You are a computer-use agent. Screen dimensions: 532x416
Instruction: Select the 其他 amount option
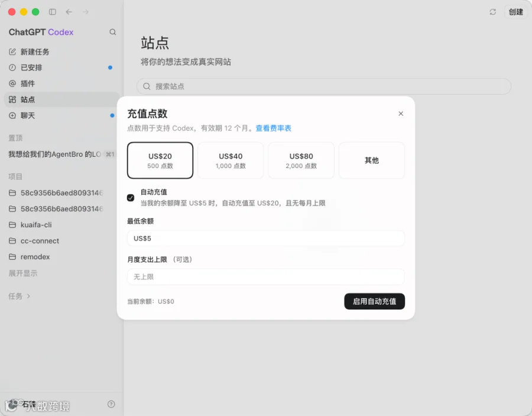click(x=372, y=160)
